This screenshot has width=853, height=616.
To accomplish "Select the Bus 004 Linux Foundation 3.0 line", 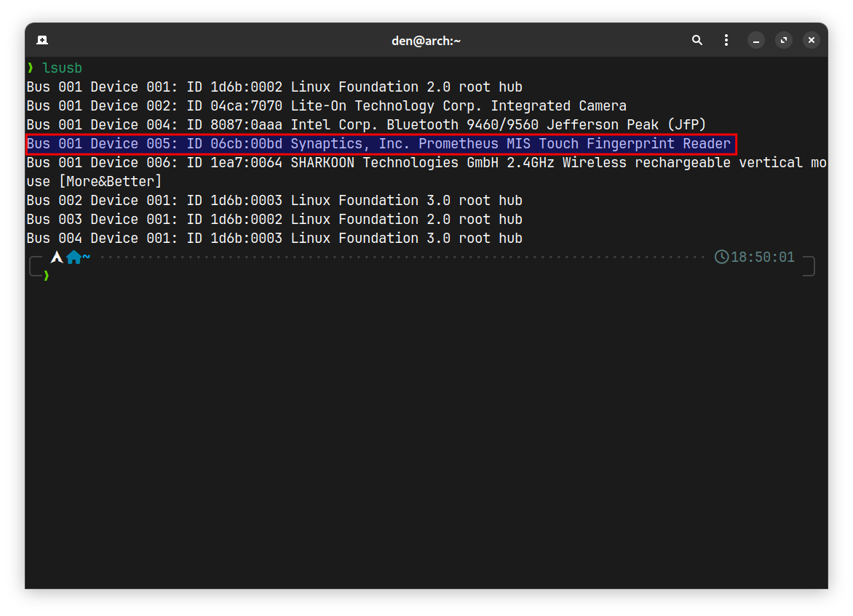I will point(274,238).
